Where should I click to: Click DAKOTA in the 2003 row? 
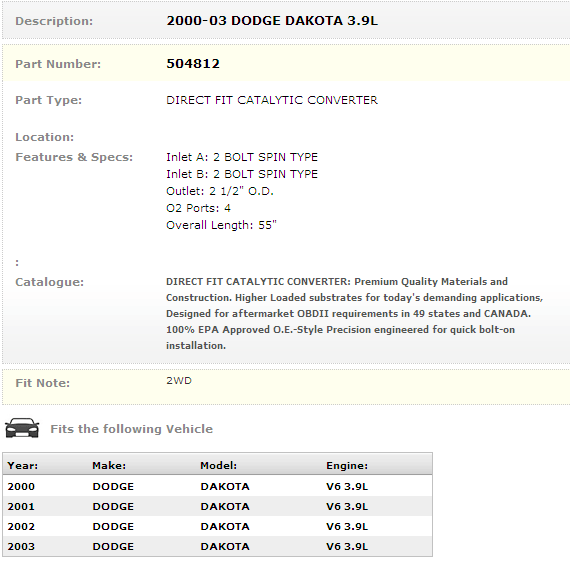[x=225, y=547]
